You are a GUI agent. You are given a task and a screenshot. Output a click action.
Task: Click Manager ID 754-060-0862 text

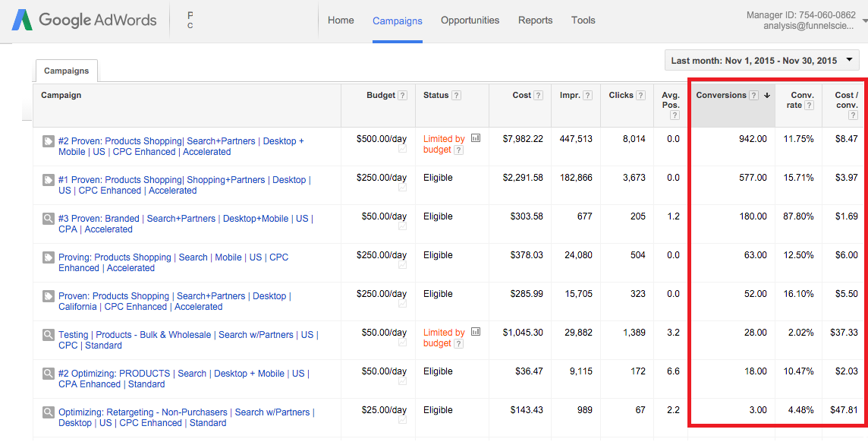(801, 15)
